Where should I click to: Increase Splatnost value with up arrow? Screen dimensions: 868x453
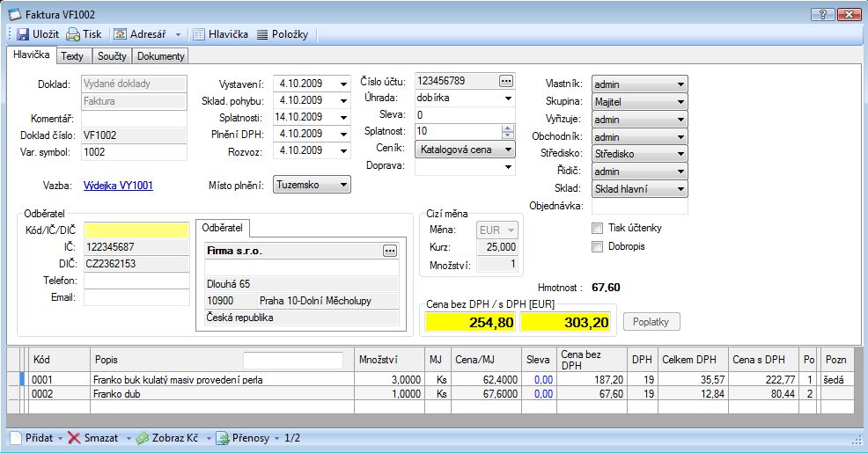point(508,128)
